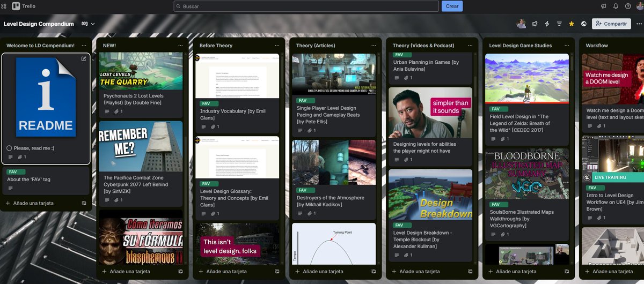Open The Pacifica Combat Zone card

pos(141,164)
